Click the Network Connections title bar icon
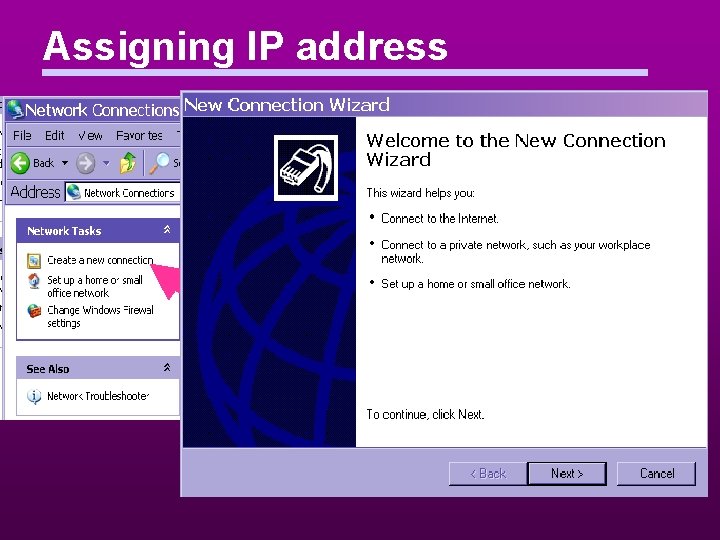Viewport: 720px width, 540px height. pyautogui.click(x=15, y=110)
